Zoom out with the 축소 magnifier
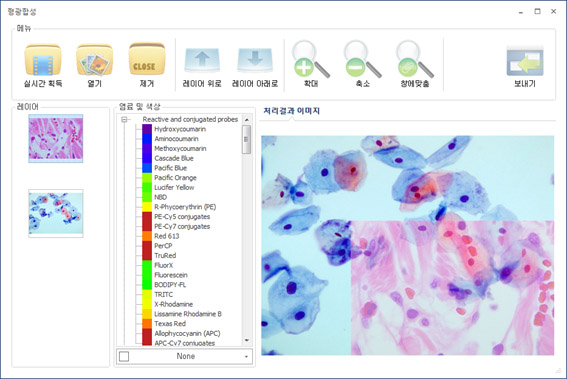567x379 pixels. (x=362, y=59)
